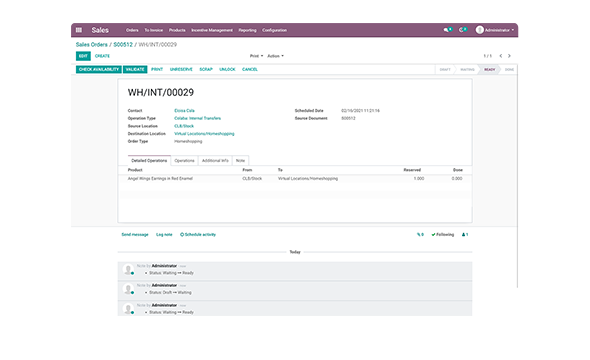The image size is (590, 360).
Task: Open the conversations chat icon in navbar
Action: click(x=447, y=30)
